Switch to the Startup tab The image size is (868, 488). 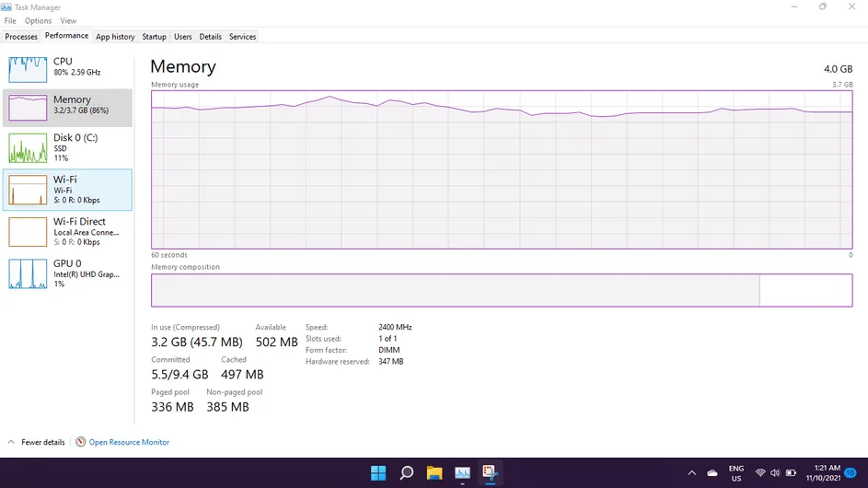click(x=154, y=37)
